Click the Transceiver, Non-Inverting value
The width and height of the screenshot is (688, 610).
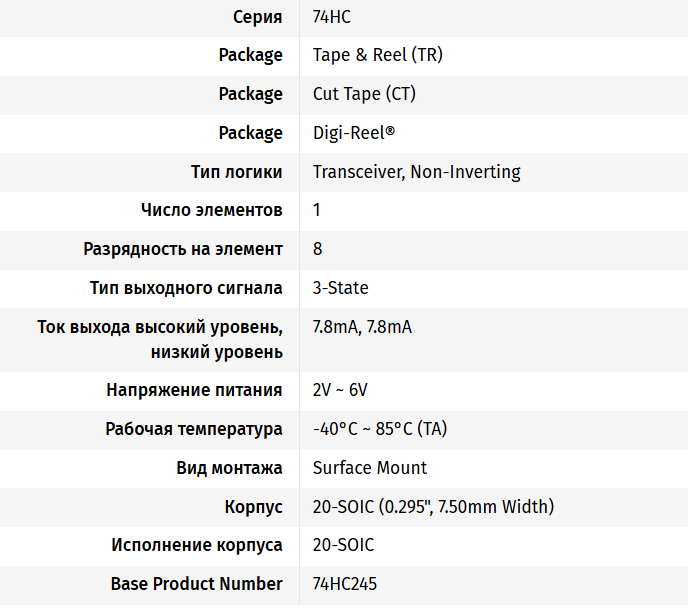click(x=416, y=172)
